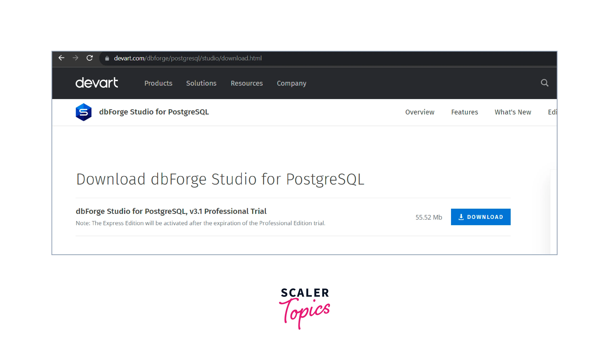This screenshot has height=364, width=609.
Task: Click the Company navigation menu item
Action: [x=292, y=83]
